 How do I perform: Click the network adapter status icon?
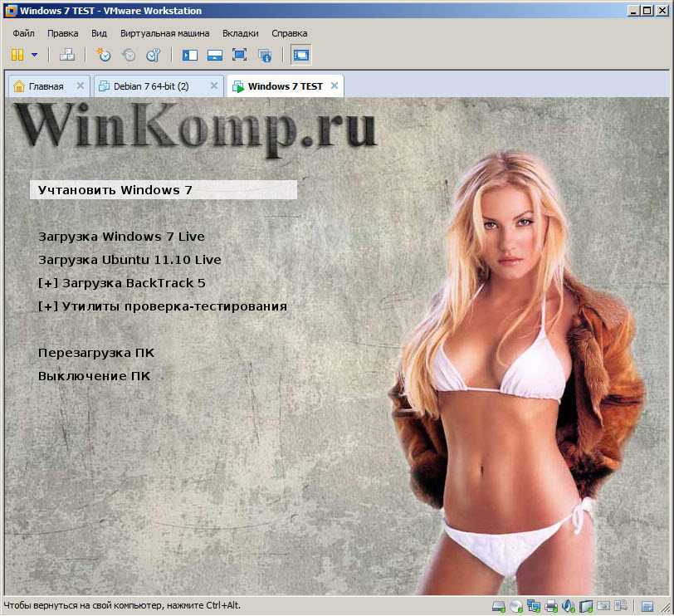(534, 606)
